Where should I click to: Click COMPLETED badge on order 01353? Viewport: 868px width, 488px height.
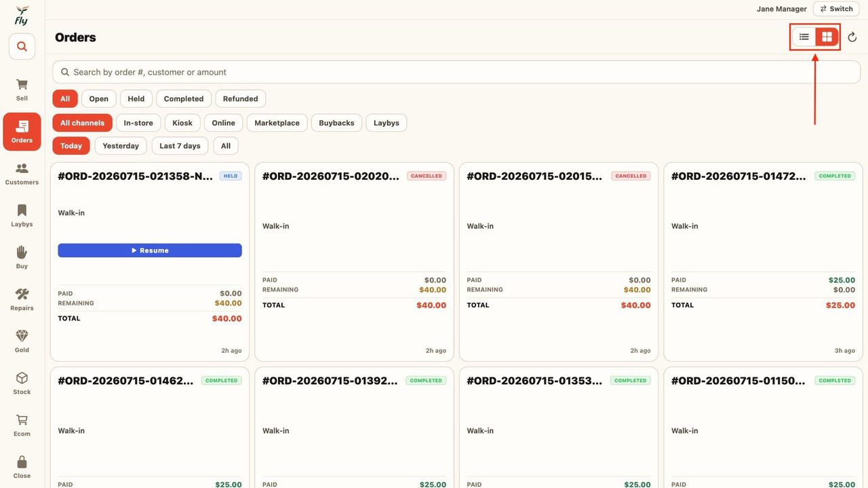[631, 381]
